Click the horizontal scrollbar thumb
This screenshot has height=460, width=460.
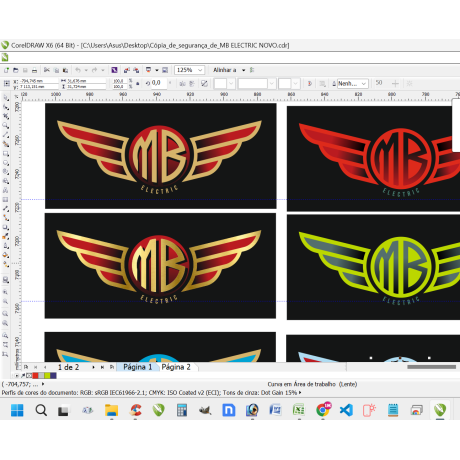[432, 367]
